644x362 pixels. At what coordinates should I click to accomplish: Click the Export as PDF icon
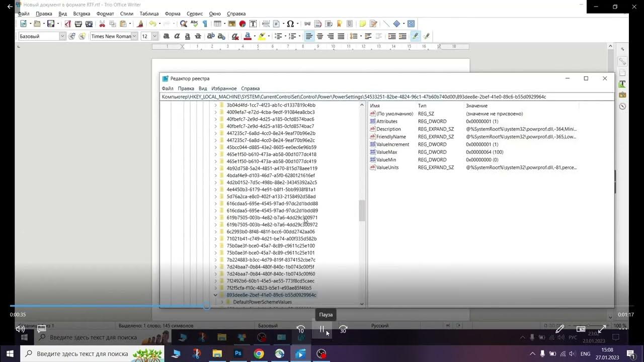(67, 24)
